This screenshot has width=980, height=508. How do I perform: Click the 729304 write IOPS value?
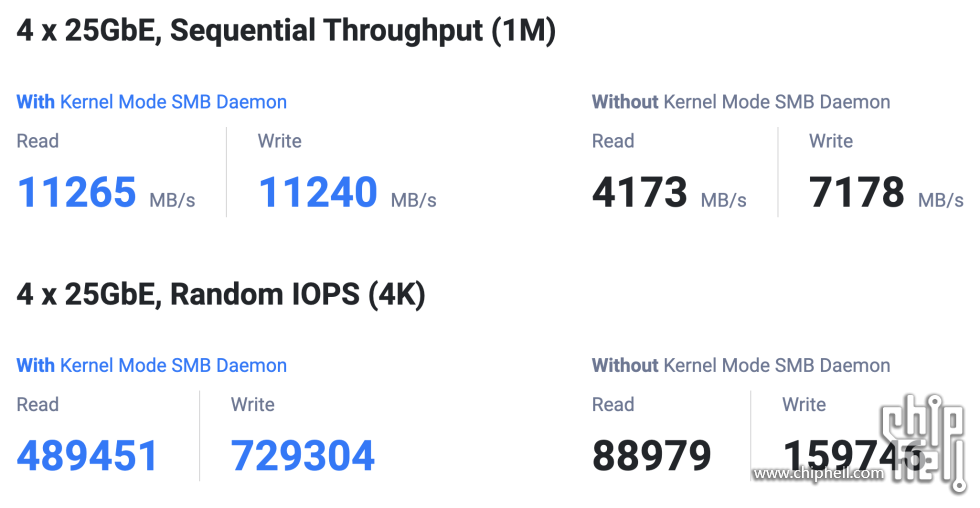(x=302, y=456)
